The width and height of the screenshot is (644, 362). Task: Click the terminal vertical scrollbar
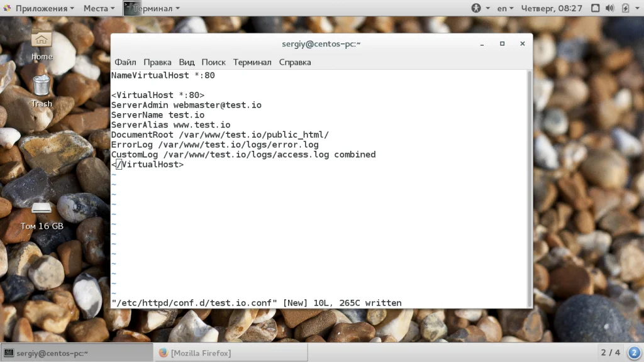(x=530, y=189)
